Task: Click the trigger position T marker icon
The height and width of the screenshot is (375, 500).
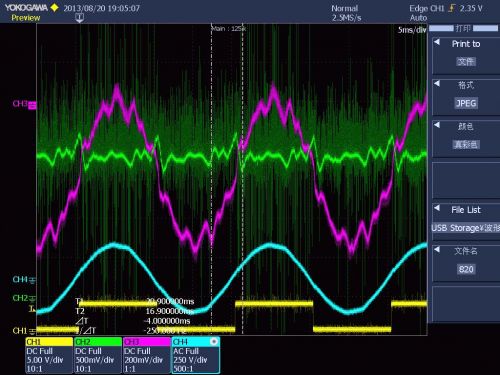Action: coord(80,18)
